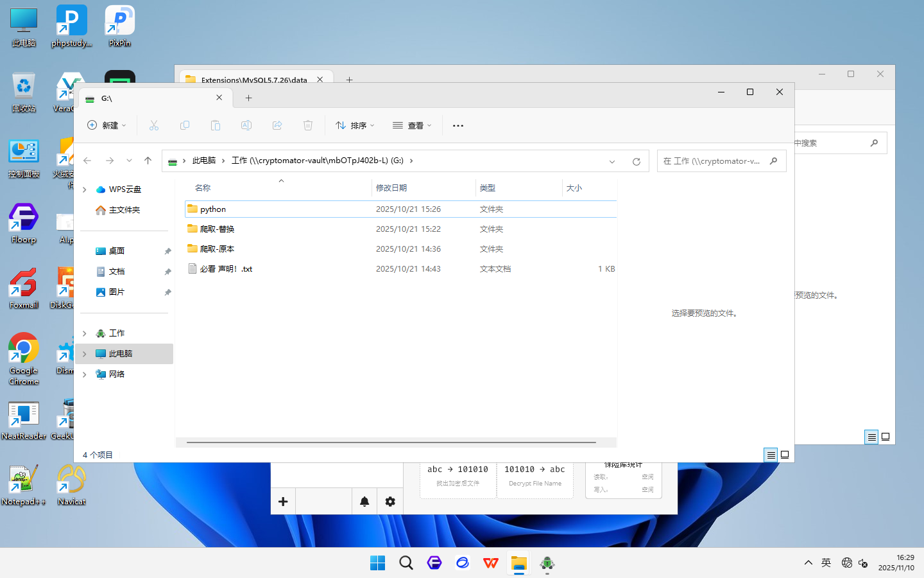
Task: Select the python folder
Action: click(213, 209)
